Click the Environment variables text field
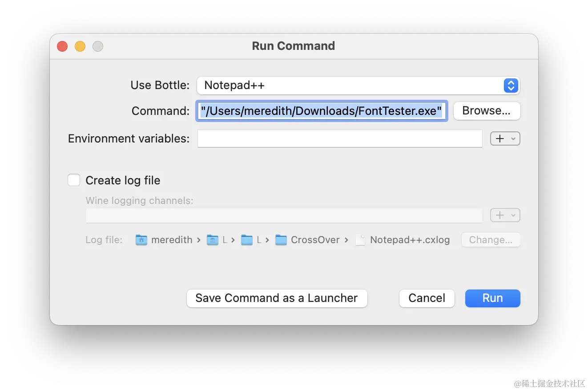Viewport: 588px width, 391px height. (340, 138)
